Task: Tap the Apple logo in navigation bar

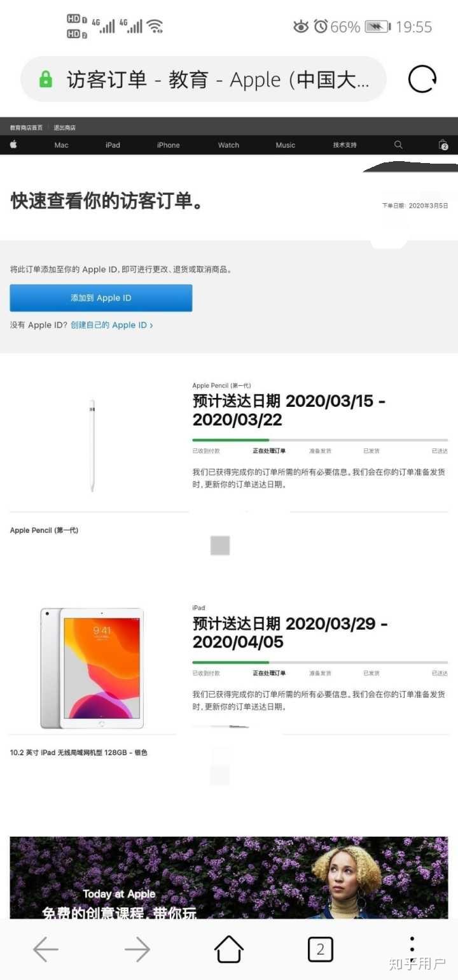Action: tap(13, 145)
